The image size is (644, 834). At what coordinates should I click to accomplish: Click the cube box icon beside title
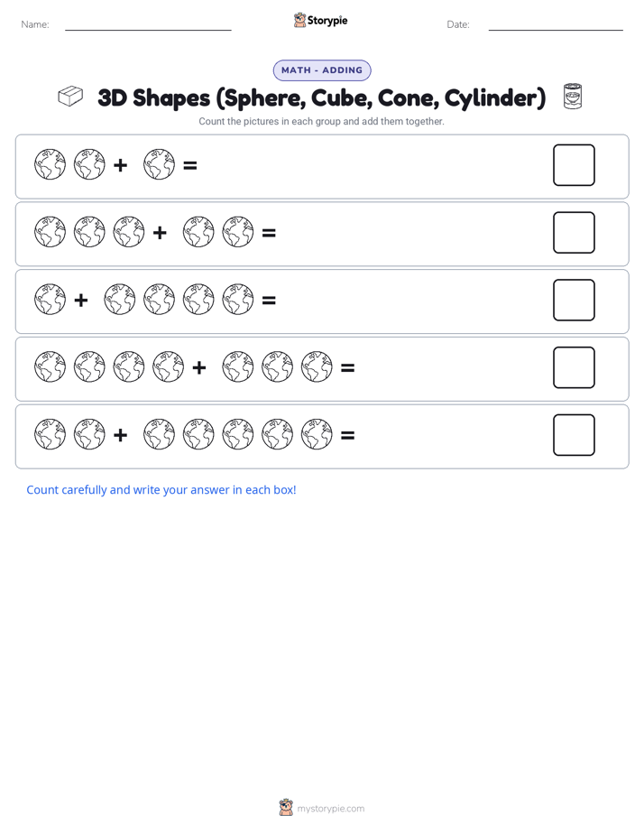tap(70, 97)
